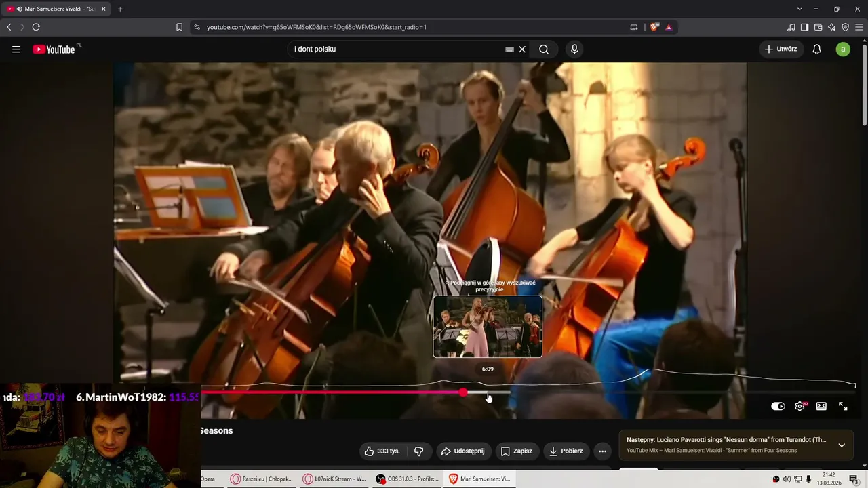Viewport: 868px width, 488px height.
Task: Reload the YouTube page
Action: pos(36,27)
